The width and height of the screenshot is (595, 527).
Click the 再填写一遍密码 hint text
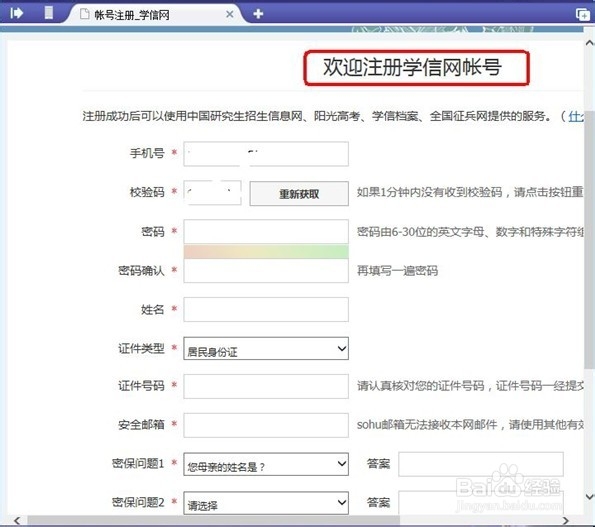(x=397, y=271)
